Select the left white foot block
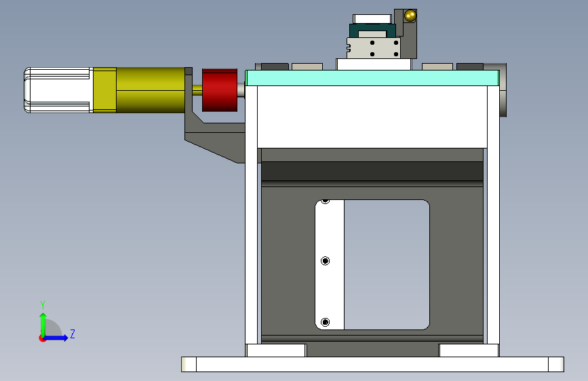The height and width of the screenshot is (381, 588). [x=276, y=350]
